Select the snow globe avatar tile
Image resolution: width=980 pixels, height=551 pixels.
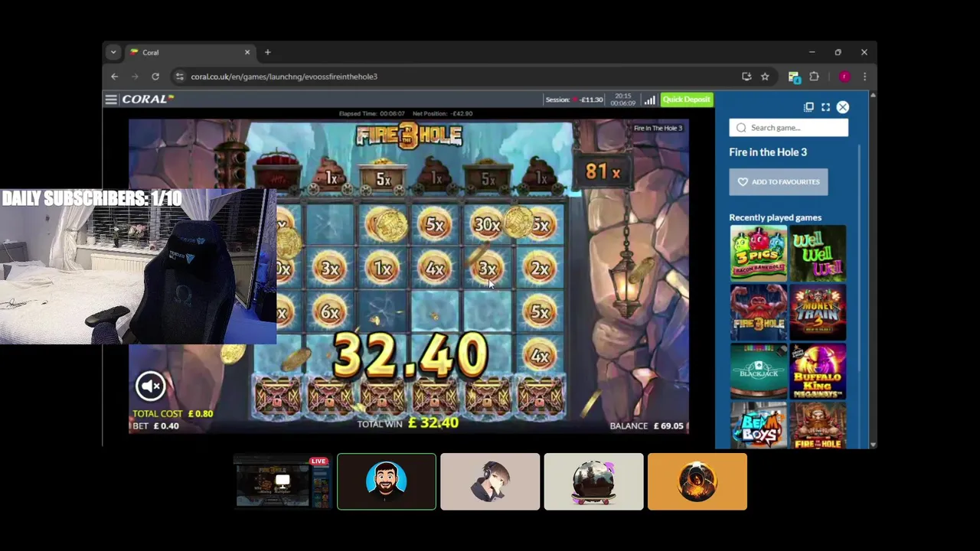(593, 481)
